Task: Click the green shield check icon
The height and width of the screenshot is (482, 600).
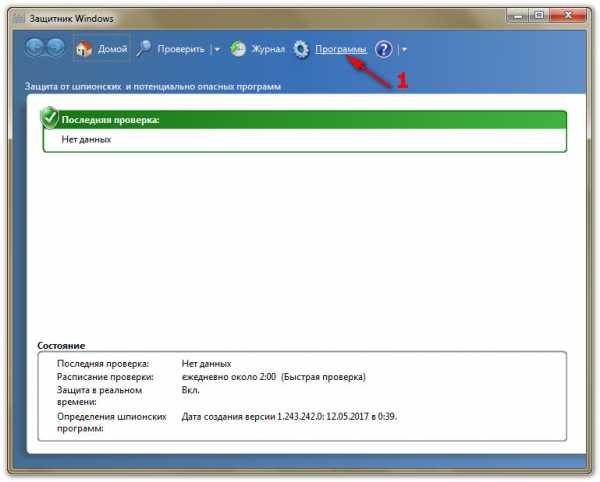Action: pos(49,118)
